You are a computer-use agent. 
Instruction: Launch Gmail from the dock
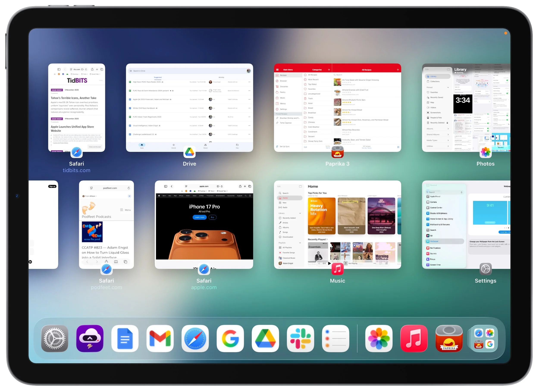[160, 338]
